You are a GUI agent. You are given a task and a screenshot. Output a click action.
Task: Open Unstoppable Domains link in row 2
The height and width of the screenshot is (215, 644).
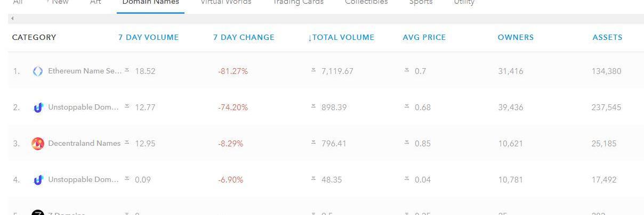pos(84,107)
